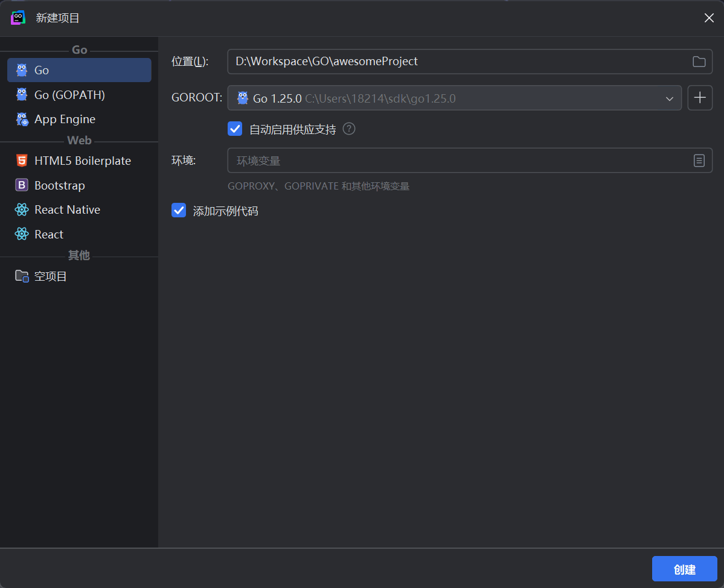Pick the React Native template
The image size is (724, 588).
[x=80, y=209]
